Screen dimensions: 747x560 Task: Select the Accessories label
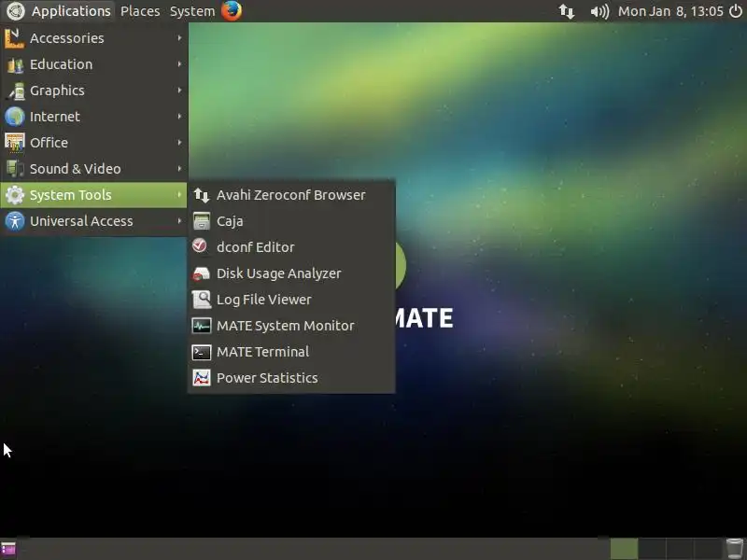tap(66, 38)
